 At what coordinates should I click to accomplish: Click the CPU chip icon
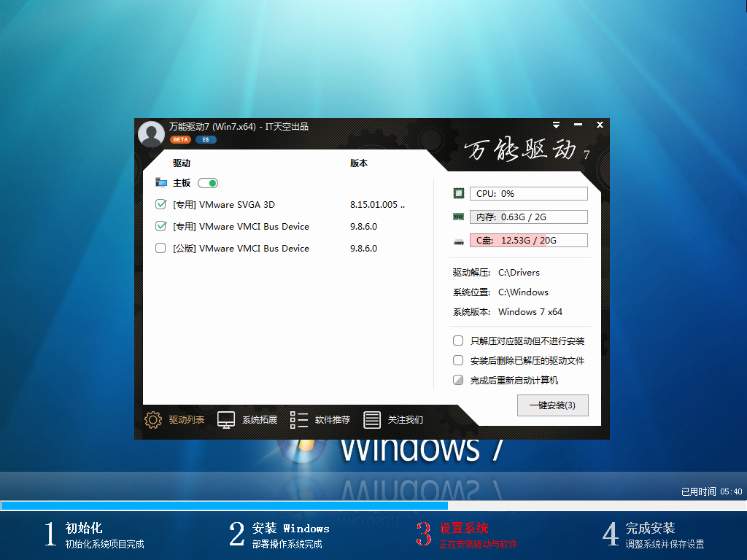458,193
